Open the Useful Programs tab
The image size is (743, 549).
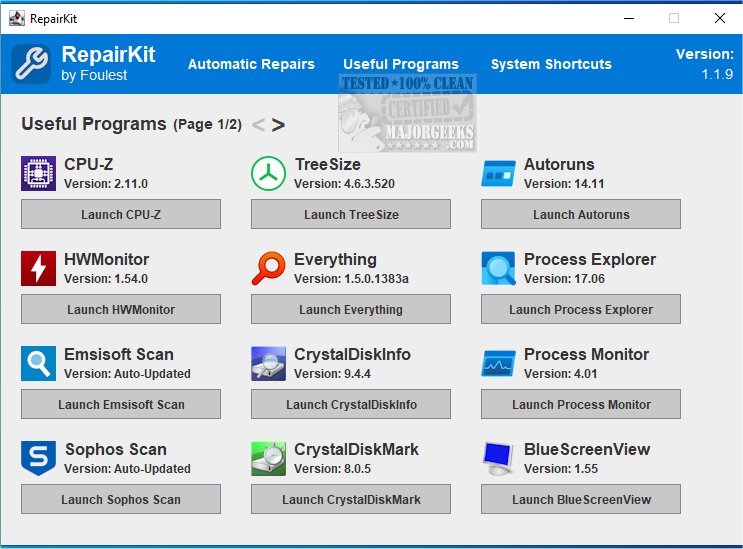401,64
